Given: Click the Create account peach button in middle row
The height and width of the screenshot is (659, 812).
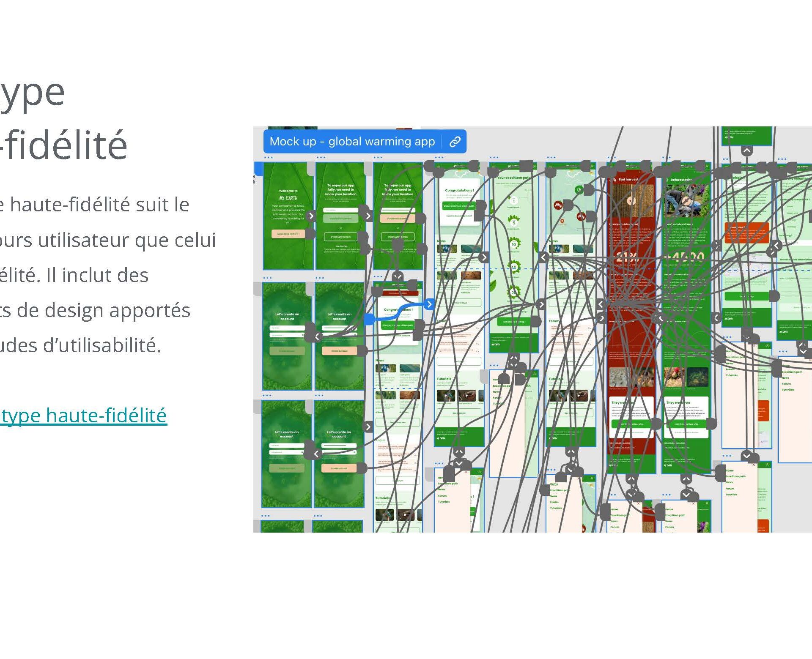Looking at the screenshot, I should pos(339,351).
